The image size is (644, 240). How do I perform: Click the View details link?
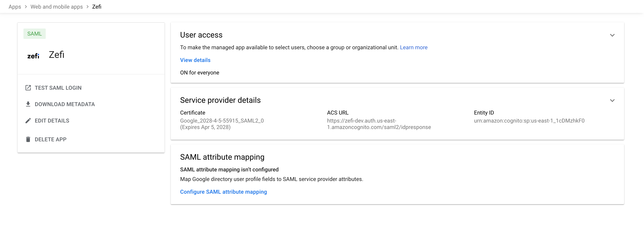click(x=195, y=60)
